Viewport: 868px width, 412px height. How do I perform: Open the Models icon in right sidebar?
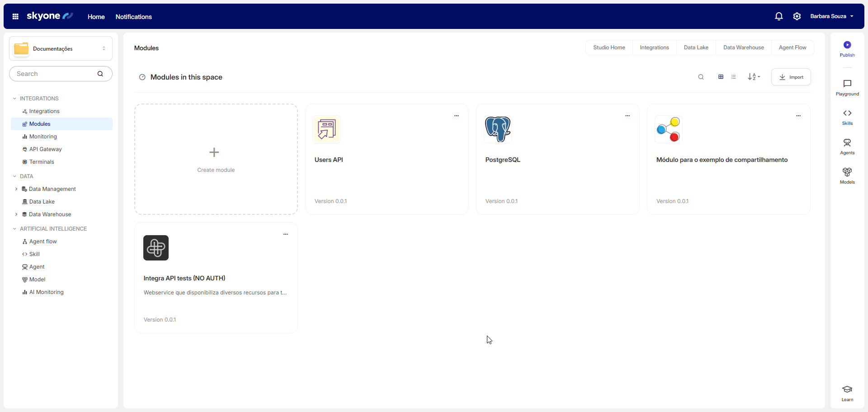pyautogui.click(x=847, y=172)
